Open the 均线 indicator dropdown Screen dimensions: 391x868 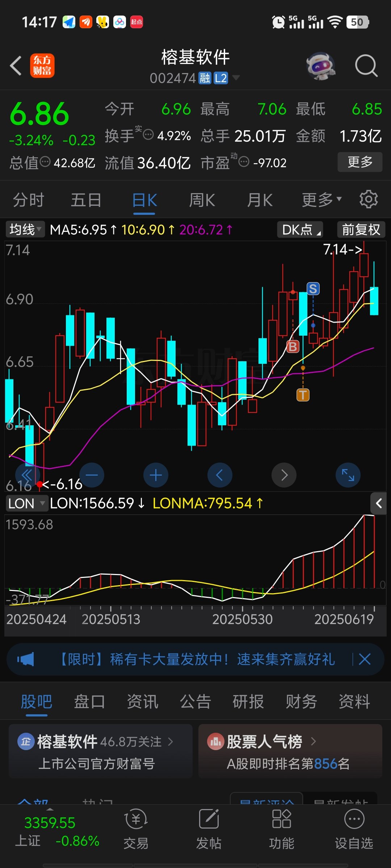coord(25,229)
